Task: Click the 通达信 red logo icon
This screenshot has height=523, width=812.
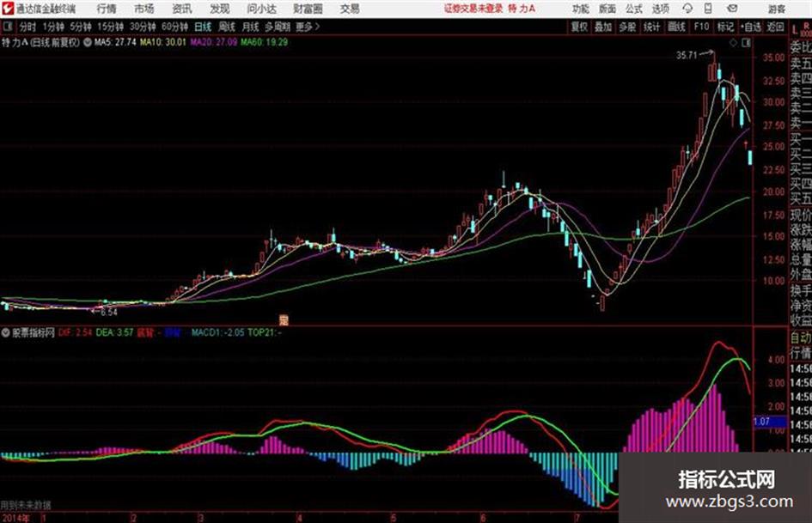Action: (x=7, y=9)
